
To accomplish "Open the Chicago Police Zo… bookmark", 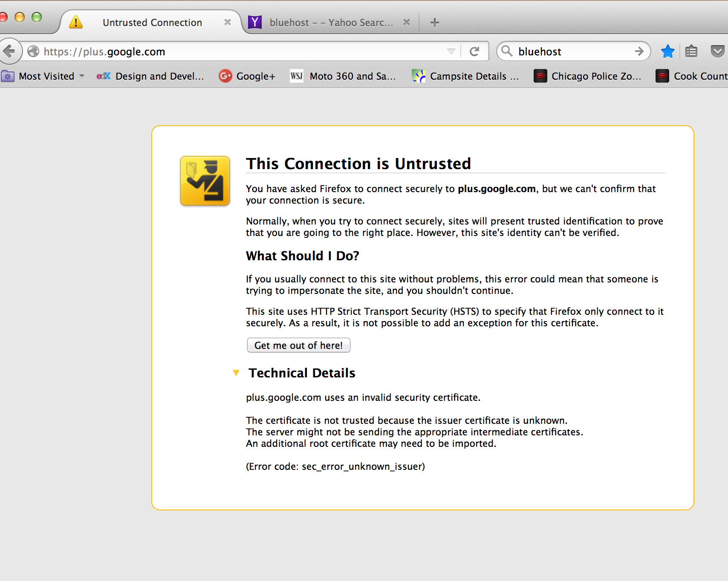I will click(x=587, y=76).
